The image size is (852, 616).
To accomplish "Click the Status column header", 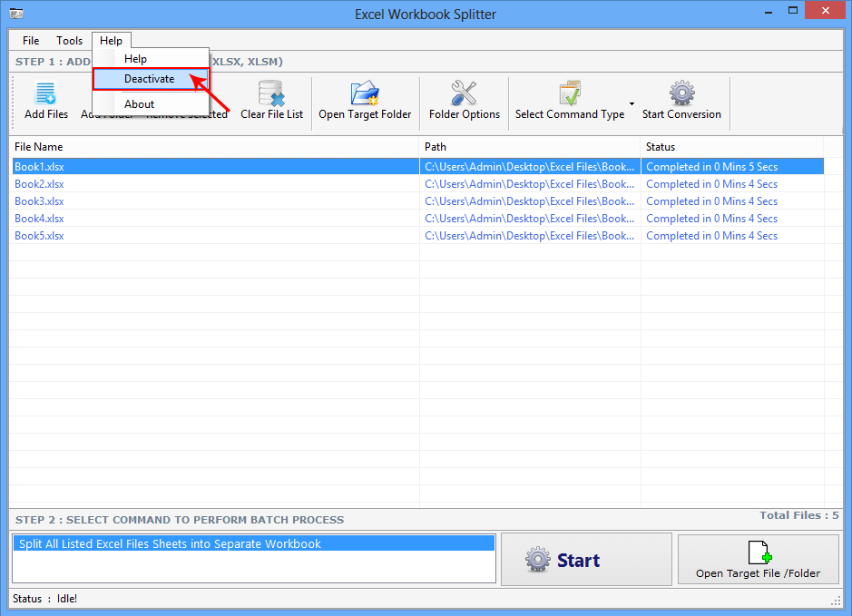I will coord(732,147).
